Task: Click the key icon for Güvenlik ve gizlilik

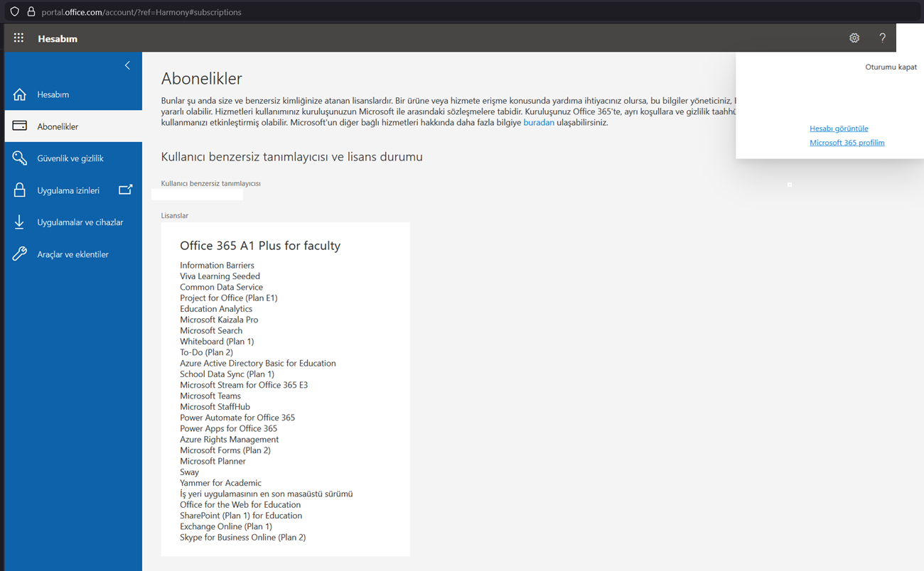Action: click(x=20, y=158)
